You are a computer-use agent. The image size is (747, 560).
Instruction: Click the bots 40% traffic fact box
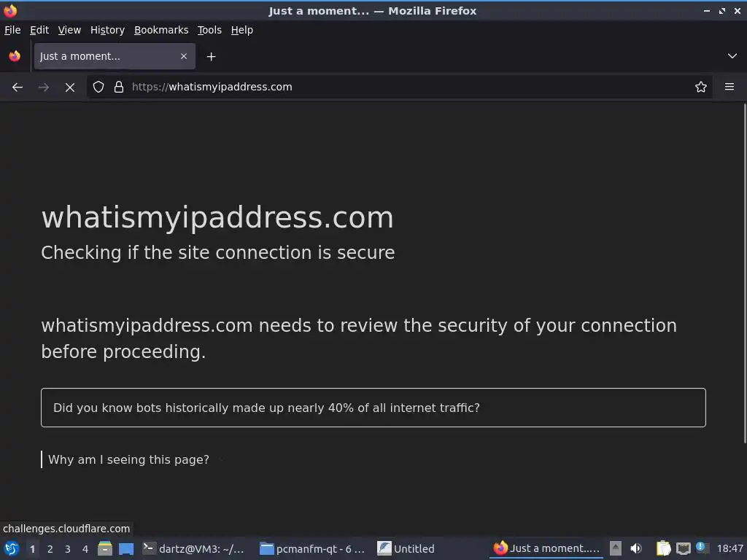click(x=373, y=408)
